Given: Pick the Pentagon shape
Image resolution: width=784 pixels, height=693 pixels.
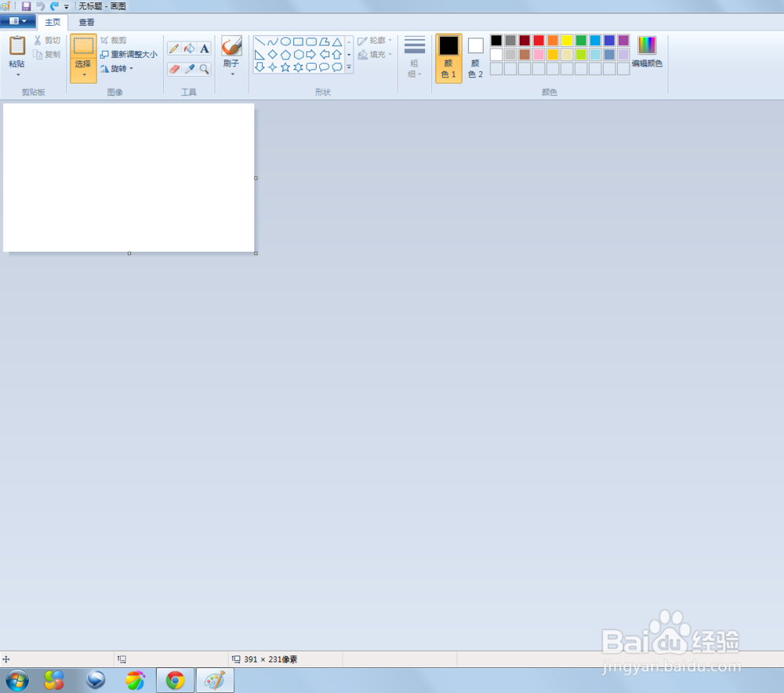Looking at the screenshot, I should [x=285, y=55].
